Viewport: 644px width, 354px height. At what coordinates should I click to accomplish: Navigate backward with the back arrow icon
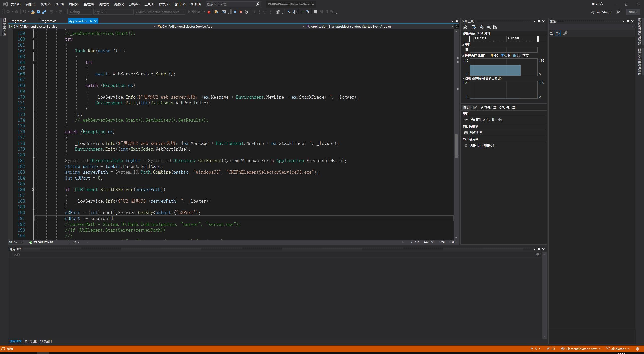pos(8,12)
